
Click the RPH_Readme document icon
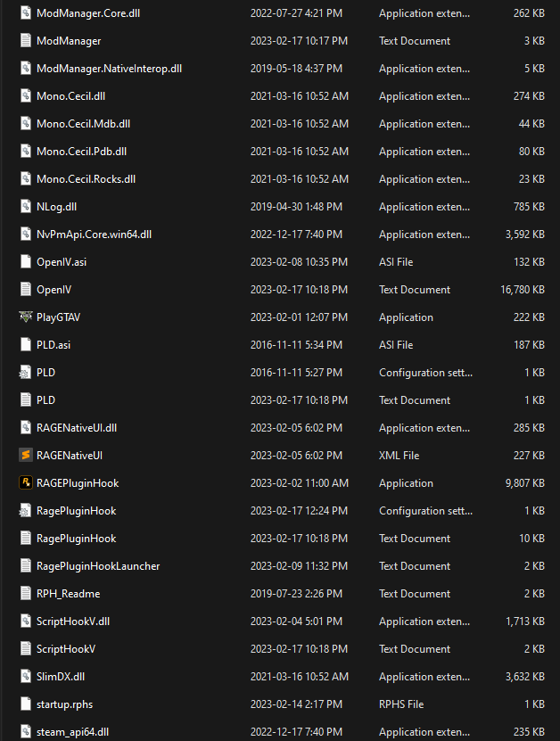[26, 594]
